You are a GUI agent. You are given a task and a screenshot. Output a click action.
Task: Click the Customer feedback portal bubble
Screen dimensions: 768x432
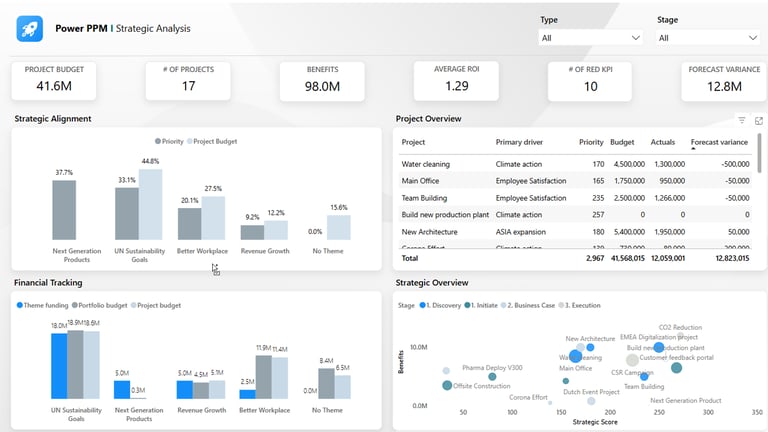tap(676, 367)
